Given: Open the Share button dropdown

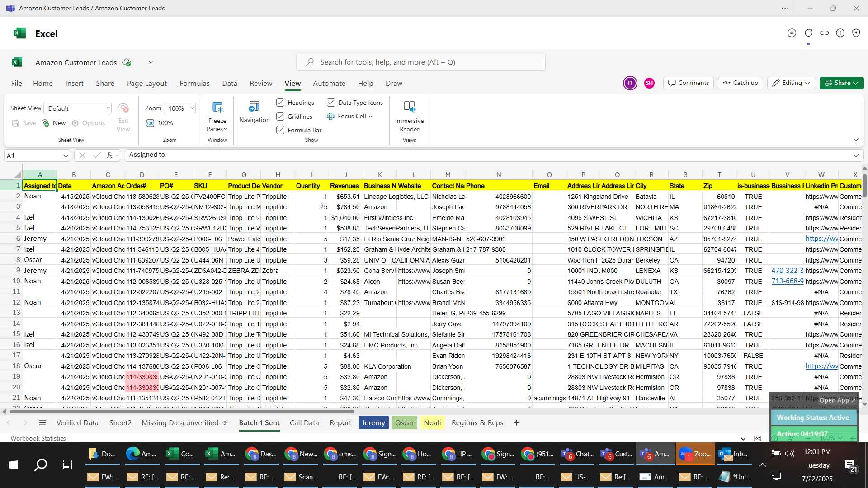Looking at the screenshot, I should (841, 83).
